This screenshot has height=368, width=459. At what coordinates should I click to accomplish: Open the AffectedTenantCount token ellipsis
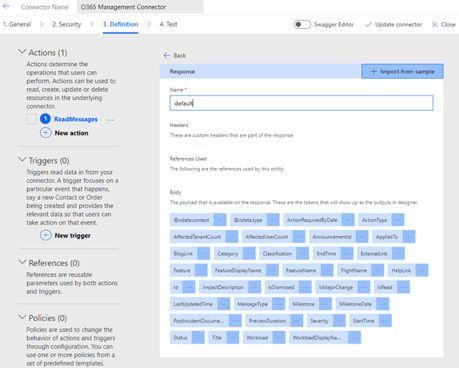pos(231,237)
